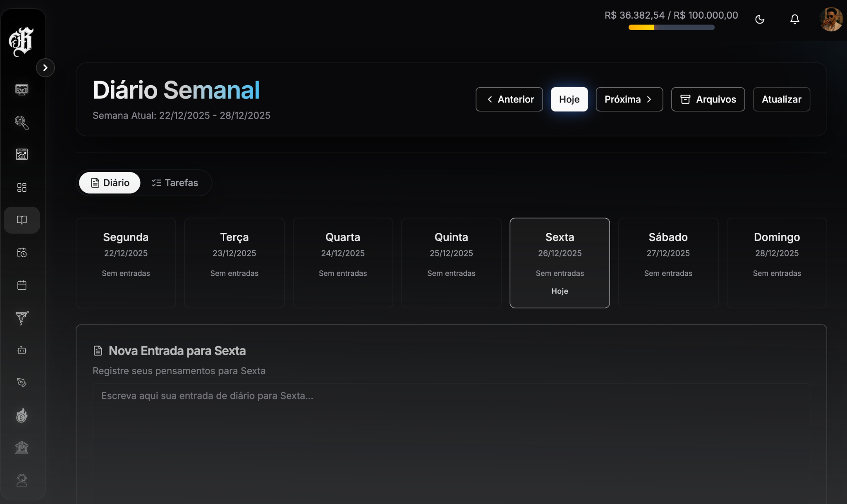Open the AI bot assistant icon

click(22, 350)
